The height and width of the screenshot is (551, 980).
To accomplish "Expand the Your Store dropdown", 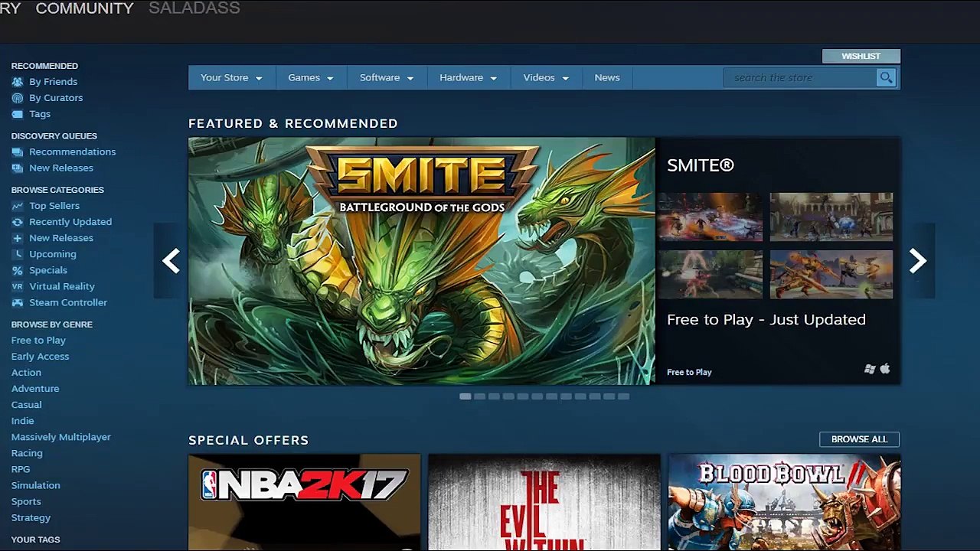I will click(231, 77).
